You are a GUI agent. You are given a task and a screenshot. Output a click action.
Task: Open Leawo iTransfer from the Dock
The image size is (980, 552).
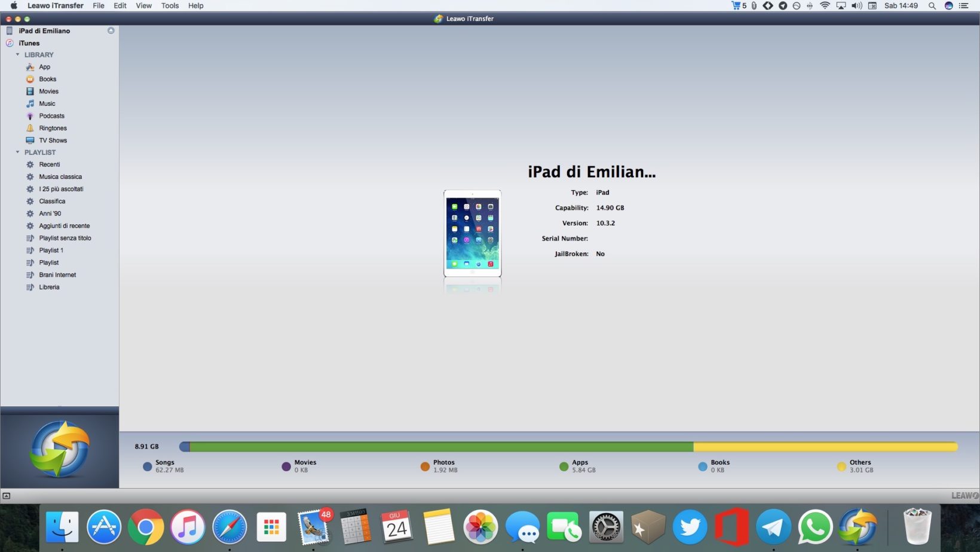(x=857, y=527)
